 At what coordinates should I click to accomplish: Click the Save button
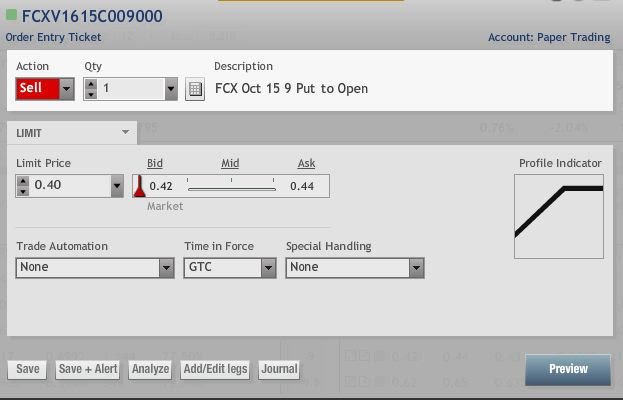(27, 369)
